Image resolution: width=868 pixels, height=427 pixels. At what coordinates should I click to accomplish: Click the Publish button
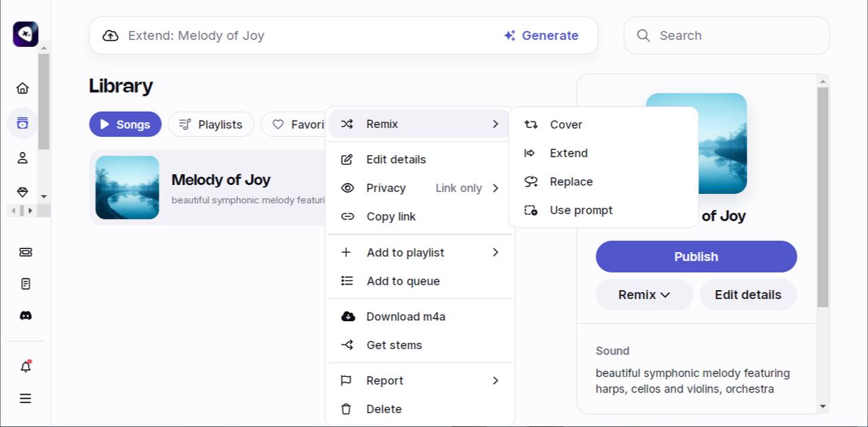coord(696,257)
